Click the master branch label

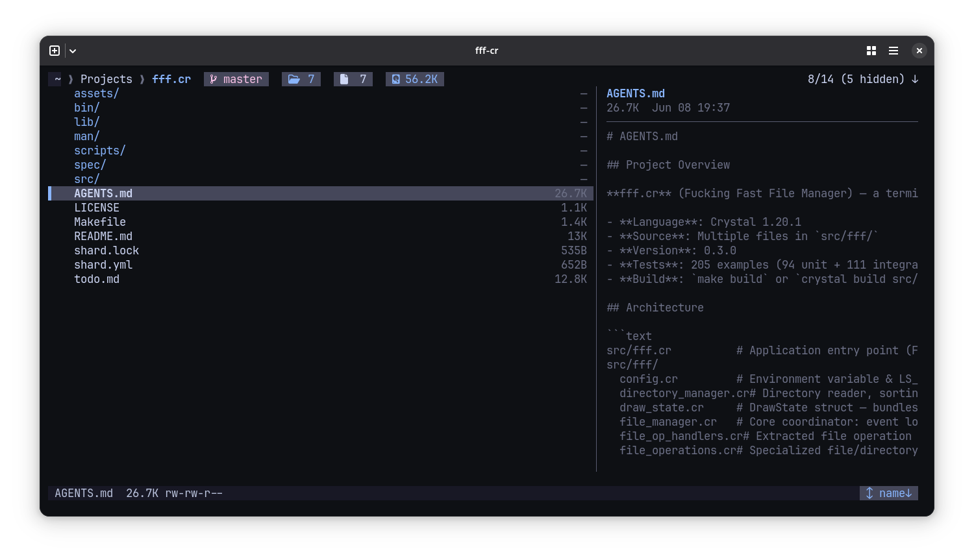coord(243,79)
